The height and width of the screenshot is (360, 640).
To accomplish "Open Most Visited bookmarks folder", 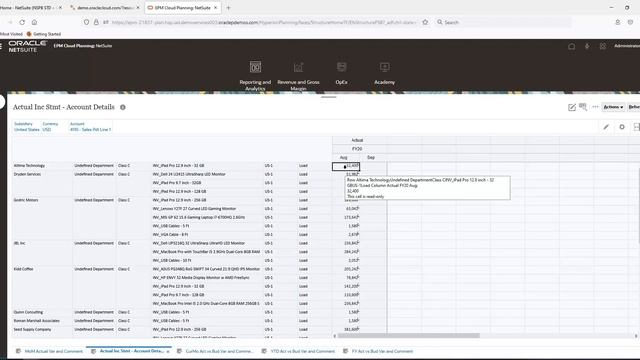I will (11, 34).
